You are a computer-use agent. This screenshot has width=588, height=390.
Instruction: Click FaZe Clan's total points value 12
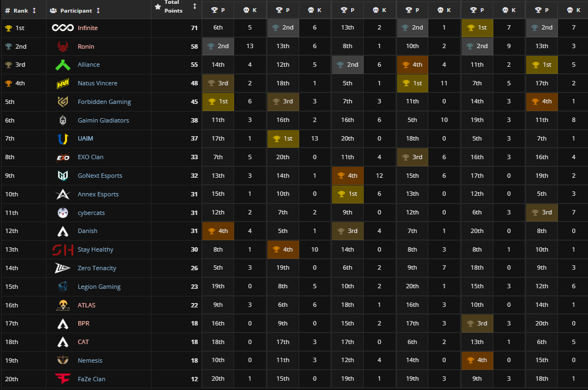coord(194,379)
